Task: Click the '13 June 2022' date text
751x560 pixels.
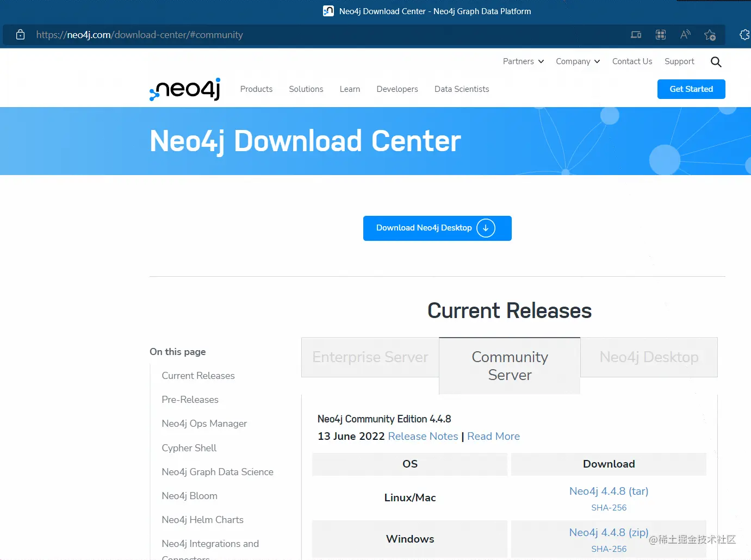Action: pos(351,437)
